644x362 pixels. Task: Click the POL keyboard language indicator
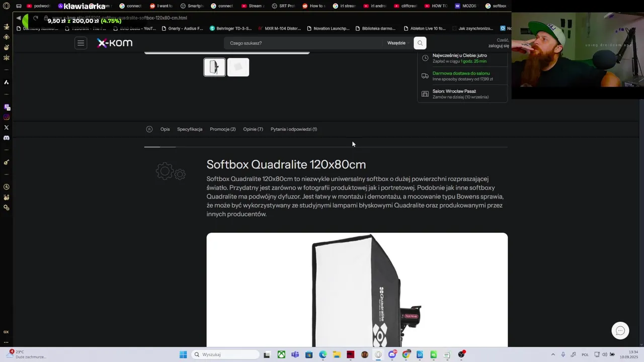tap(585, 354)
